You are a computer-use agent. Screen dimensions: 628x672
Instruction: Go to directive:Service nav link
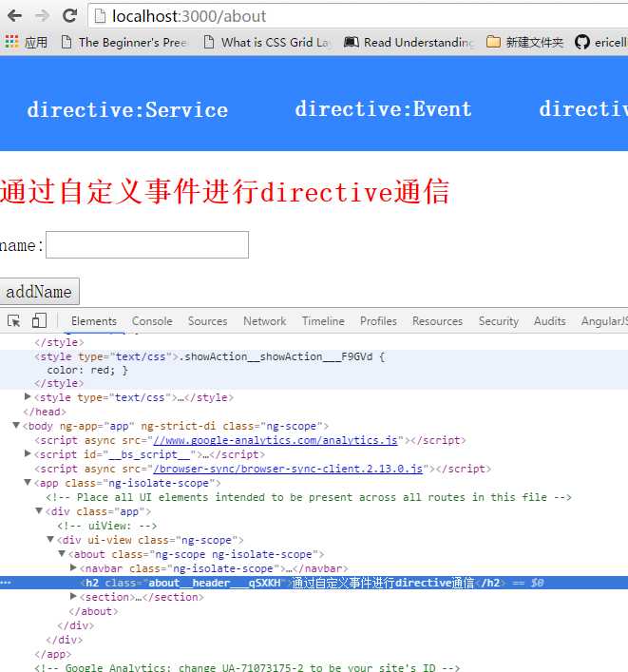click(127, 110)
